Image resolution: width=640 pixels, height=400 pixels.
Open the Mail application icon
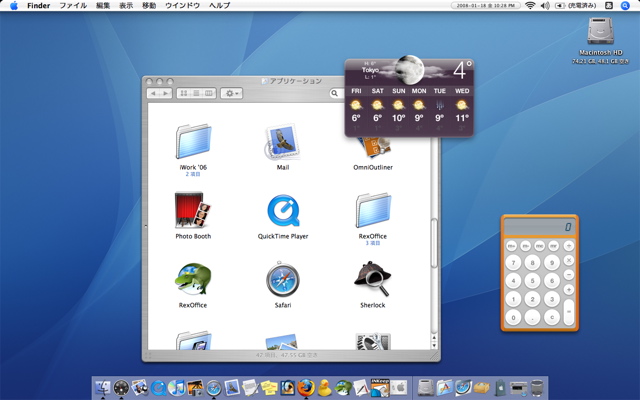pyautogui.click(x=282, y=142)
